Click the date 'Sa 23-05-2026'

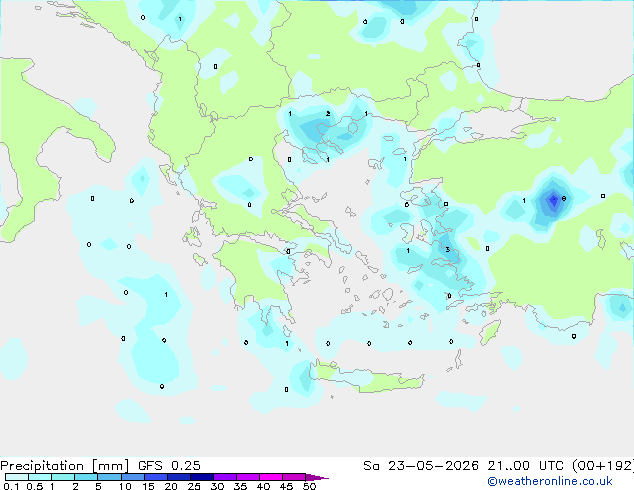(x=421, y=466)
